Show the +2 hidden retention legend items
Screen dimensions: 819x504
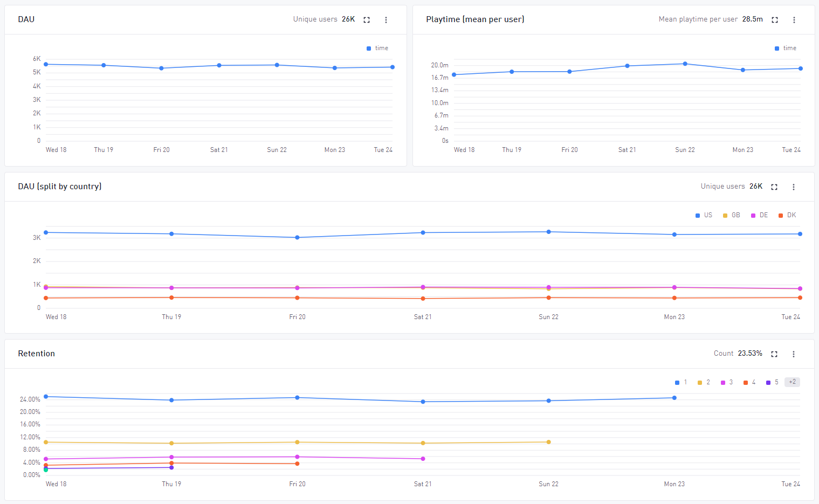[792, 382]
